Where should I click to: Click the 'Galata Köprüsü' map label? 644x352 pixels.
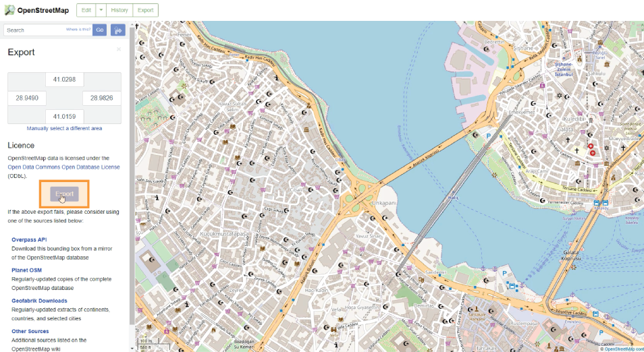(x=571, y=255)
